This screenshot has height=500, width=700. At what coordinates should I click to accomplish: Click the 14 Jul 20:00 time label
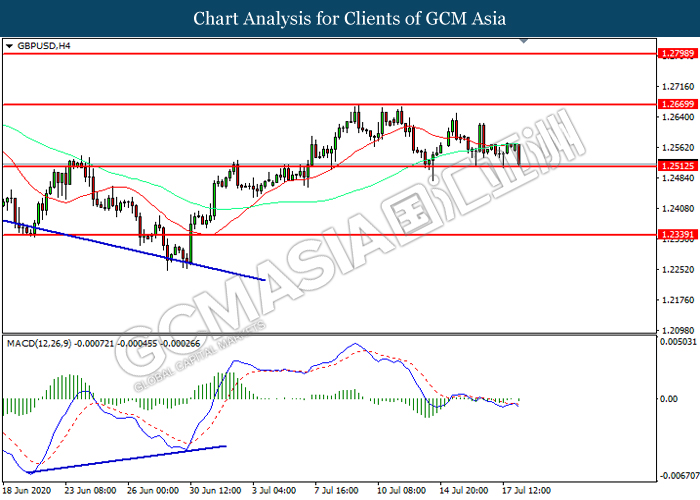point(466,491)
